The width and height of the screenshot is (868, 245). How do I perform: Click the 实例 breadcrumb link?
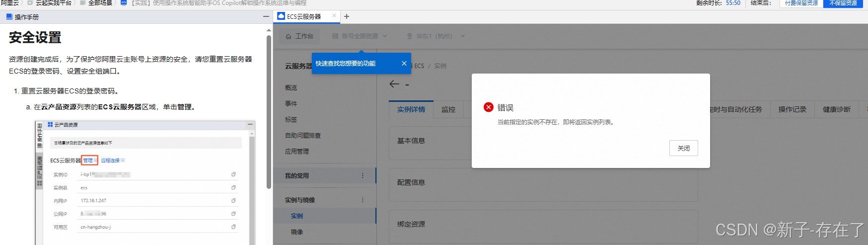(440, 66)
